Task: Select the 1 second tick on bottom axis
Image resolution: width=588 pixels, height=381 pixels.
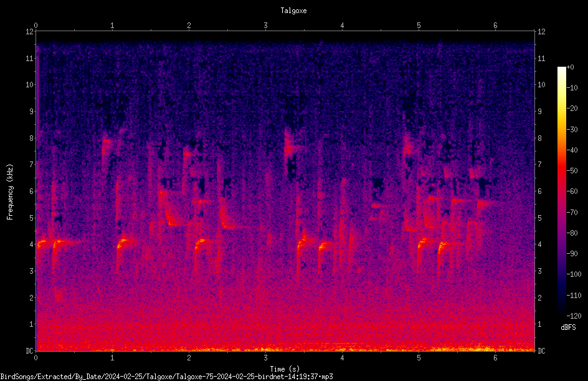Action: 112,358
